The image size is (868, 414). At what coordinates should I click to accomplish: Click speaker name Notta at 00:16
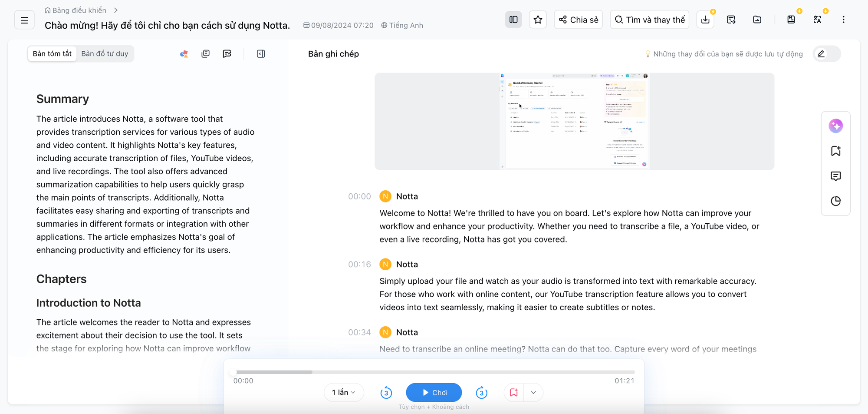pyautogui.click(x=407, y=265)
